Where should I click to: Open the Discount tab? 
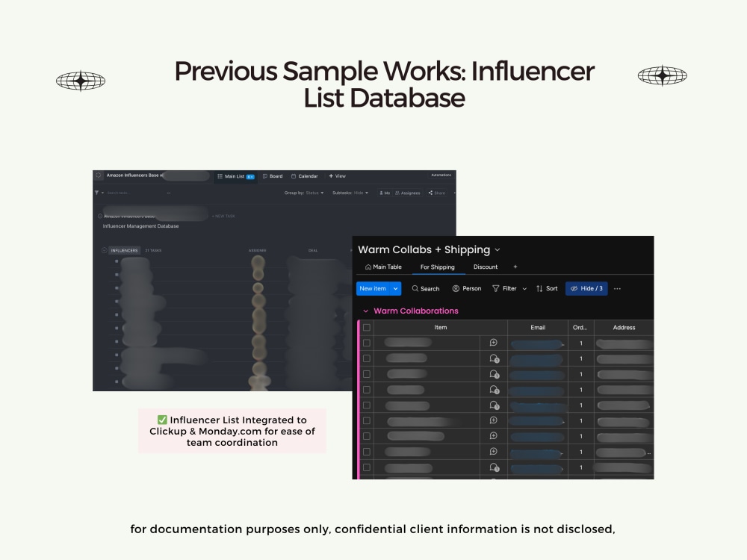click(x=486, y=267)
